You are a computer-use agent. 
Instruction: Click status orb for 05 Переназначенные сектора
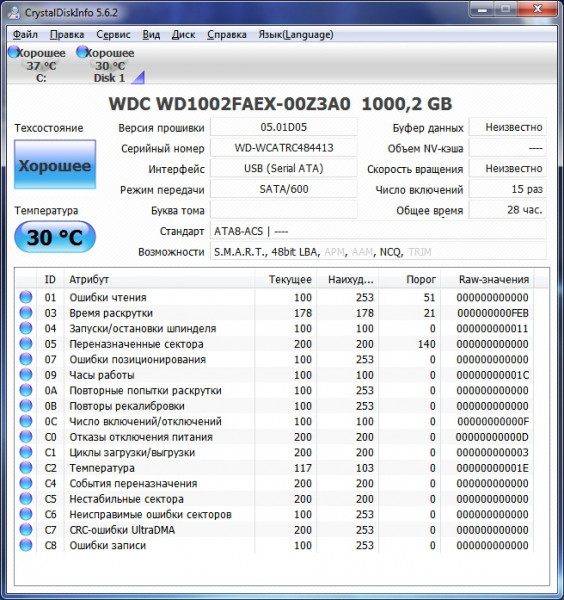26,344
